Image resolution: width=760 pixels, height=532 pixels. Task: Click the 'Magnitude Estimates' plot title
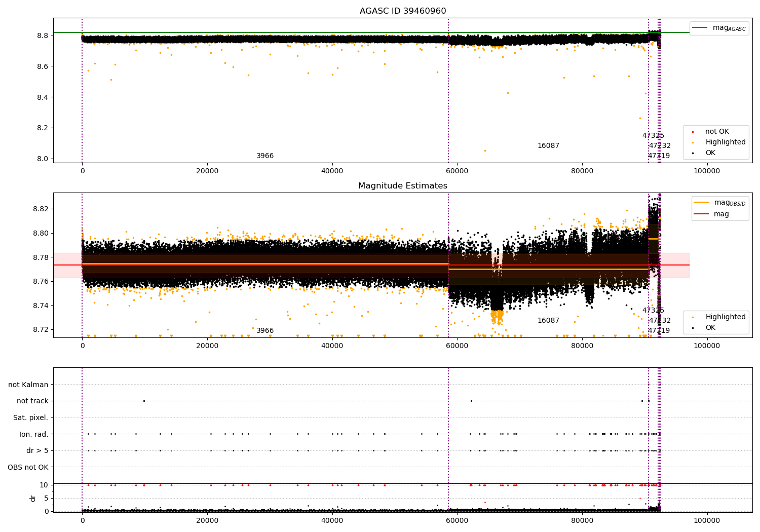(403, 186)
